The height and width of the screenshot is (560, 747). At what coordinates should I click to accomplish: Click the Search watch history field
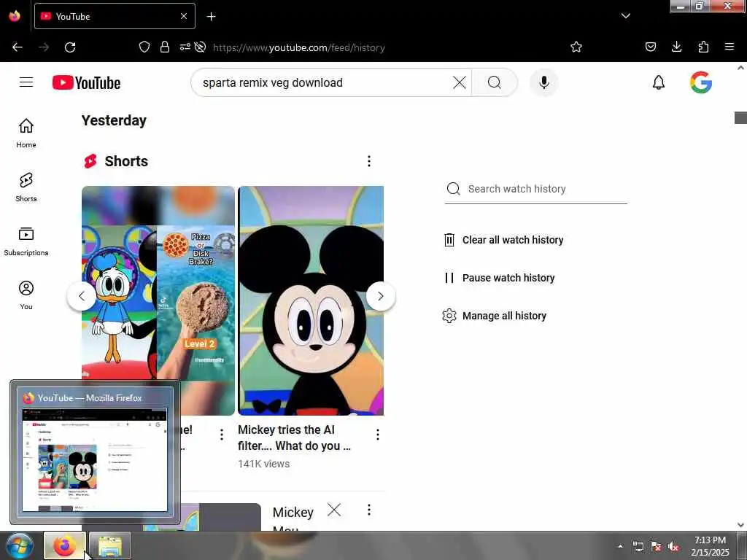[x=535, y=189]
